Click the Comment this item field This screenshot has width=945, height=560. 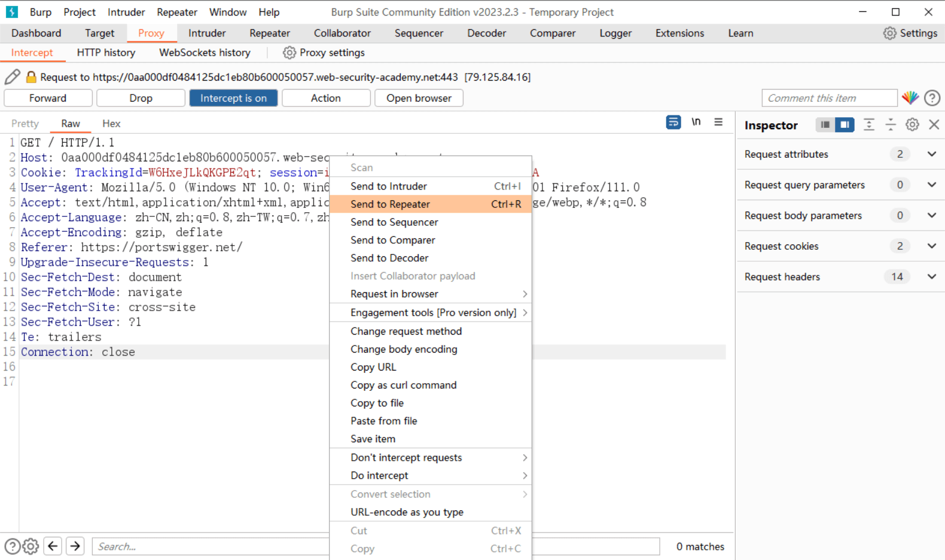(828, 98)
